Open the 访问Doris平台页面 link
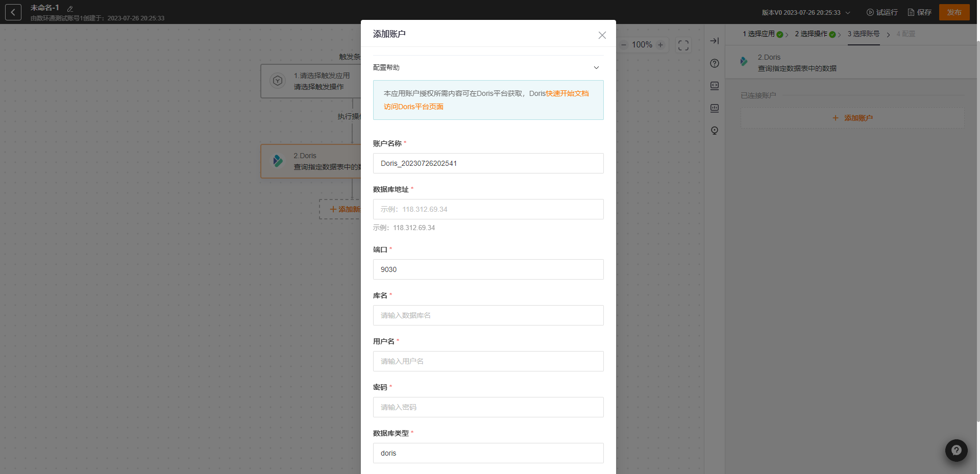 [413, 107]
